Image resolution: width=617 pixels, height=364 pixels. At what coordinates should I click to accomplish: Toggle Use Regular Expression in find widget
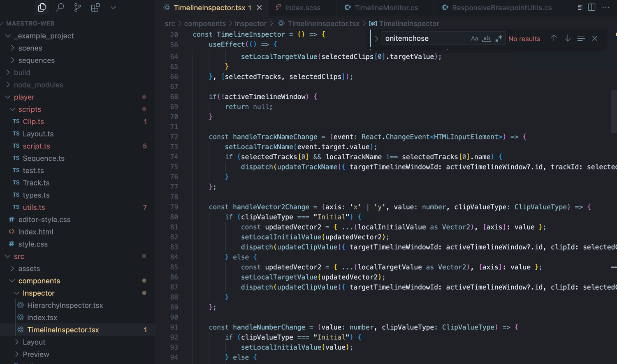coord(499,38)
